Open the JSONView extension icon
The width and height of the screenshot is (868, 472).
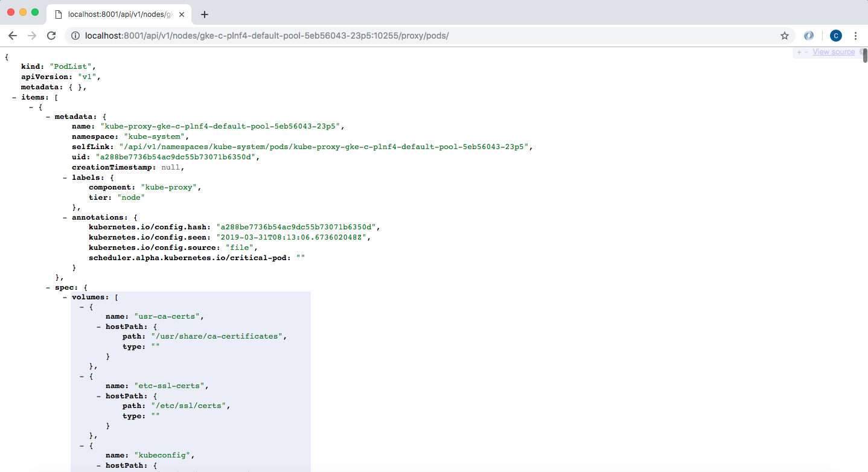pyautogui.click(x=809, y=36)
